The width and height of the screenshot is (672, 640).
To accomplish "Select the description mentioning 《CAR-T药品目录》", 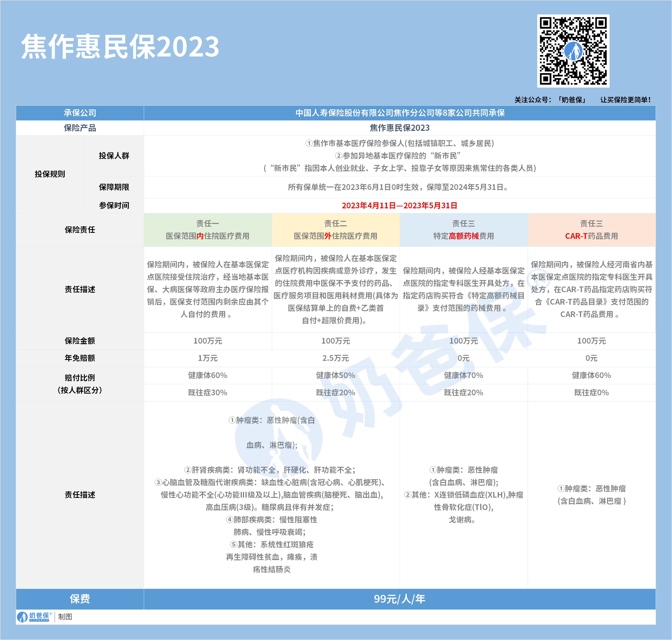I will (591, 289).
